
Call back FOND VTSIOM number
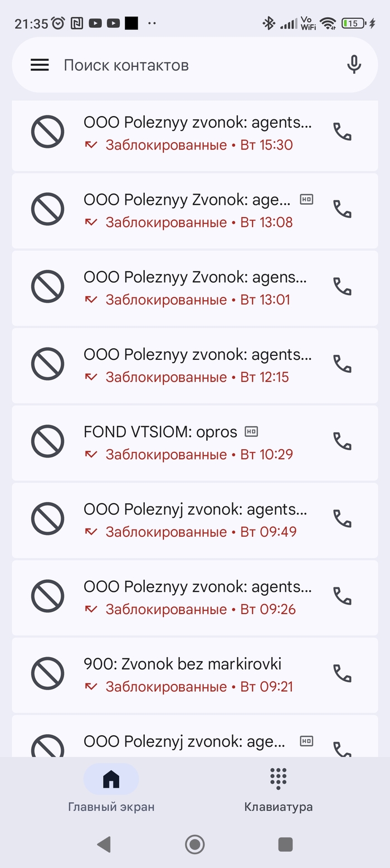pos(342,442)
